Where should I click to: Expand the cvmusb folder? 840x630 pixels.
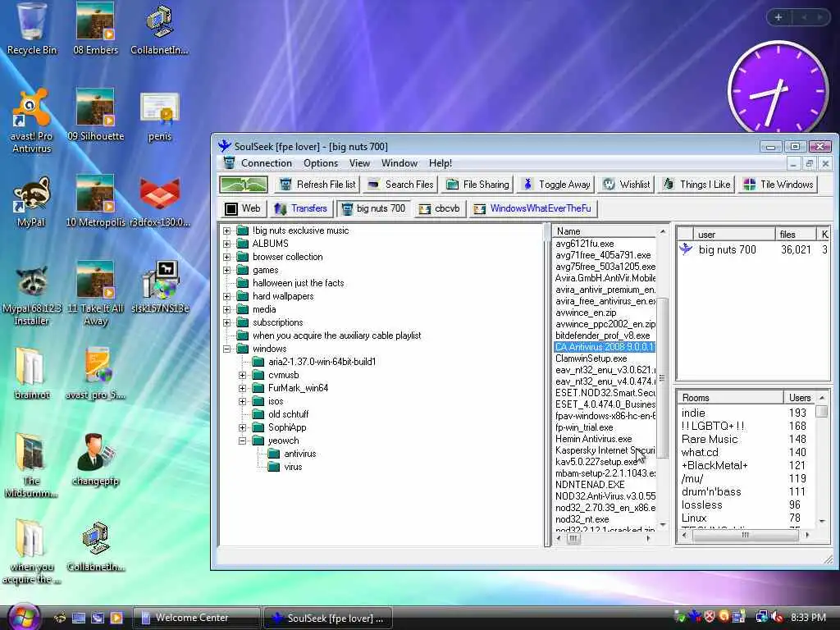point(242,375)
